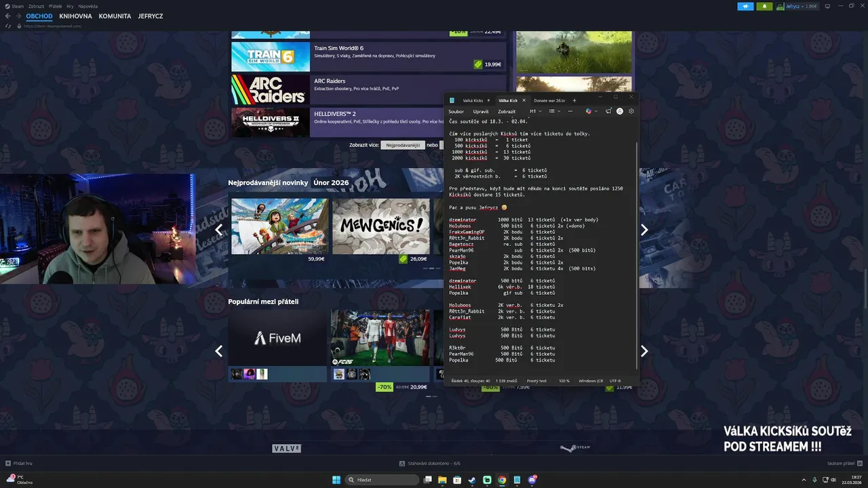Viewport: 868px width, 488px height.
Task: Expand list formatting dropdown in Notepad
Action: pyautogui.click(x=554, y=111)
